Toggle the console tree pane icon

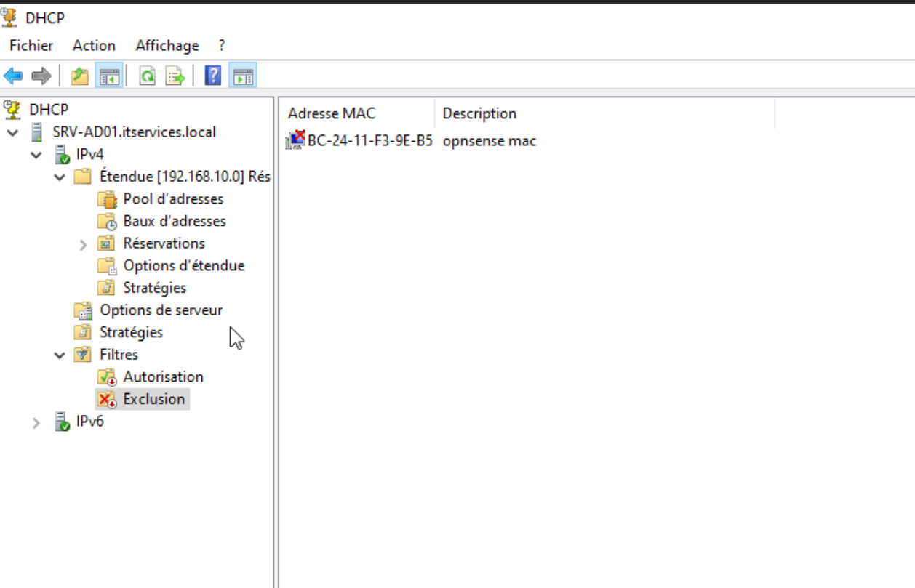(x=109, y=76)
